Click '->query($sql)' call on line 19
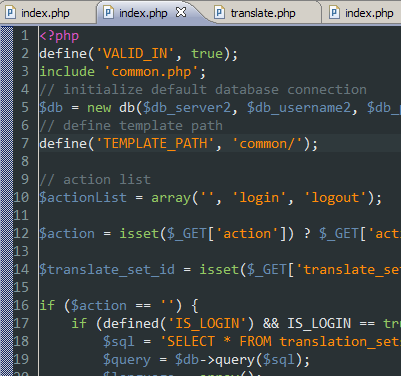Viewport: 401px width, 376px height. [251, 360]
